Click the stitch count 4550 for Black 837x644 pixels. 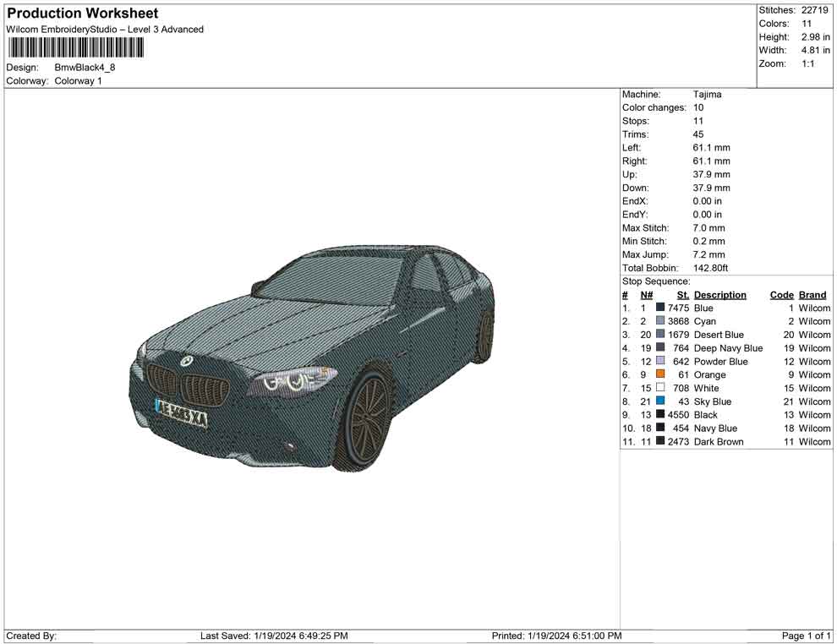pos(678,415)
